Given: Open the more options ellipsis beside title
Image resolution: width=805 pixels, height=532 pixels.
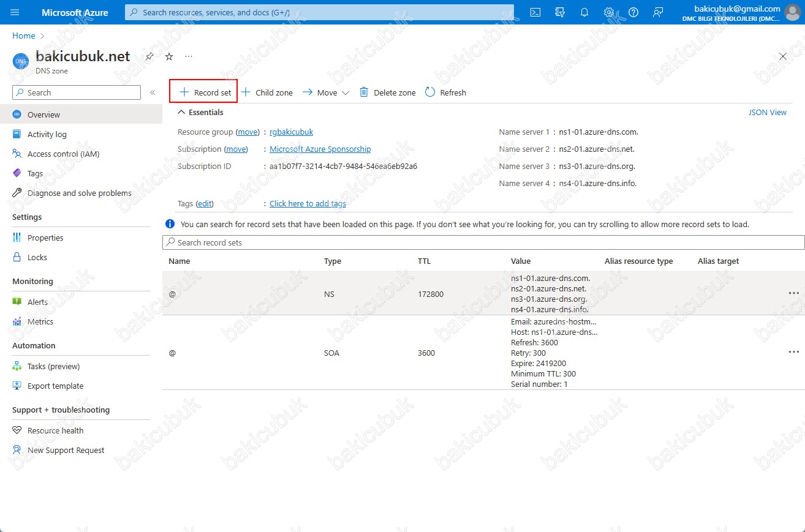Looking at the screenshot, I should (x=189, y=56).
